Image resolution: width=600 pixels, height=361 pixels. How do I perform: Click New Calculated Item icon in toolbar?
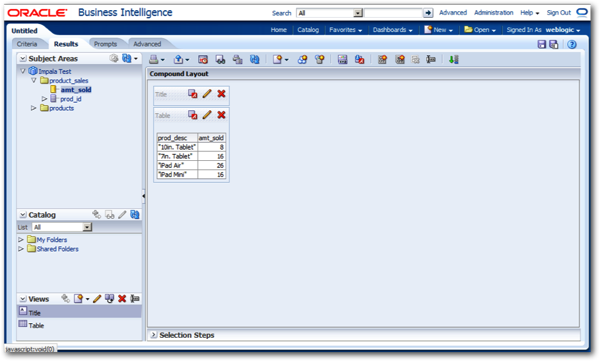click(x=320, y=59)
